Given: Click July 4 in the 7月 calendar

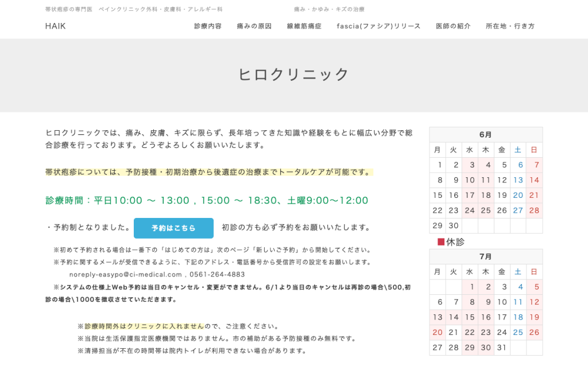Looking at the screenshot, I should pos(518,287).
